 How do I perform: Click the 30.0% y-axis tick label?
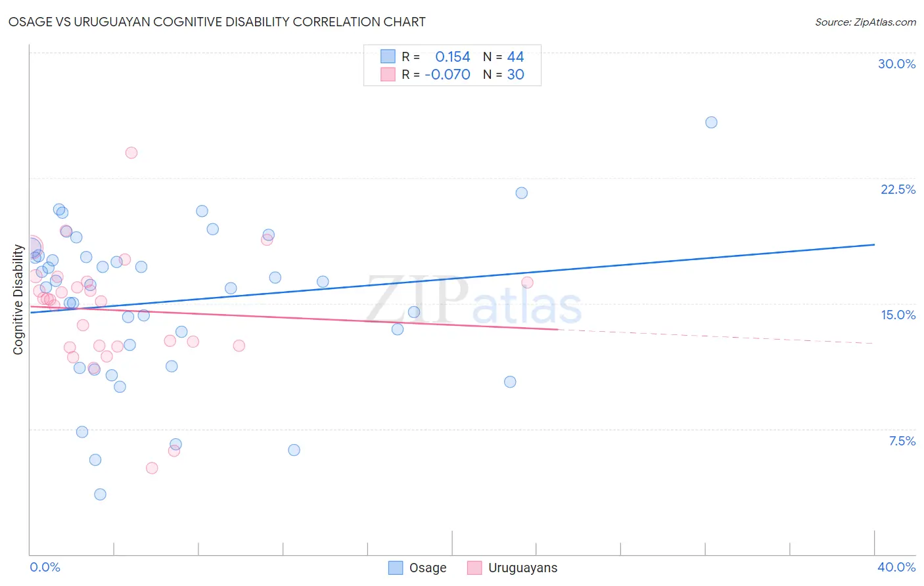coord(897,64)
